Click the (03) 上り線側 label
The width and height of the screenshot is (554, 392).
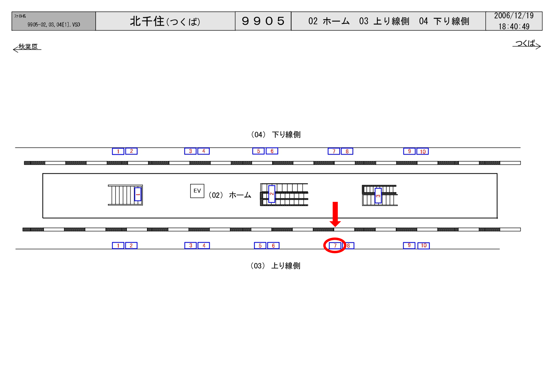pyautogui.click(x=275, y=266)
